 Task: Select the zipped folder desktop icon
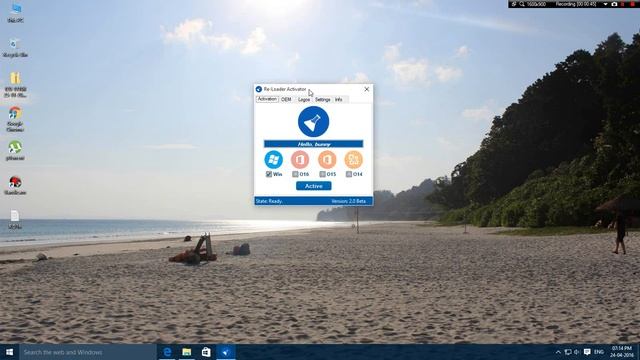click(x=16, y=85)
